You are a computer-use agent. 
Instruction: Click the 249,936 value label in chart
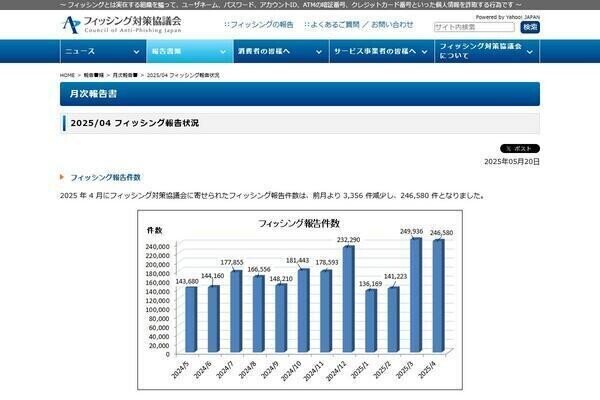point(411,232)
